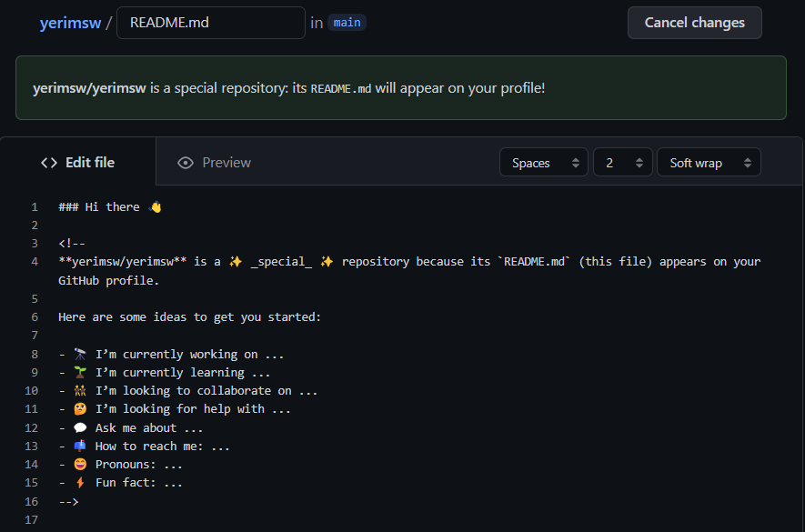Click 'I'm looking to collaborate on ...' text
This screenshot has height=532, width=805.
pos(206,391)
